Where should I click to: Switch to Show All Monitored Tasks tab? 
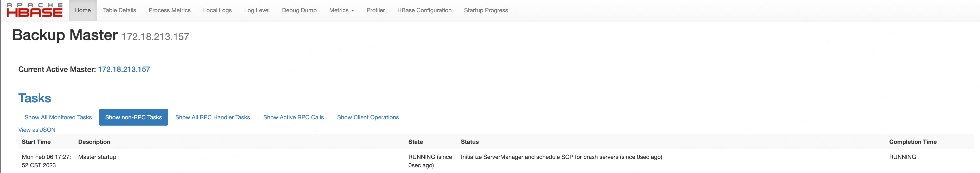pos(58,117)
